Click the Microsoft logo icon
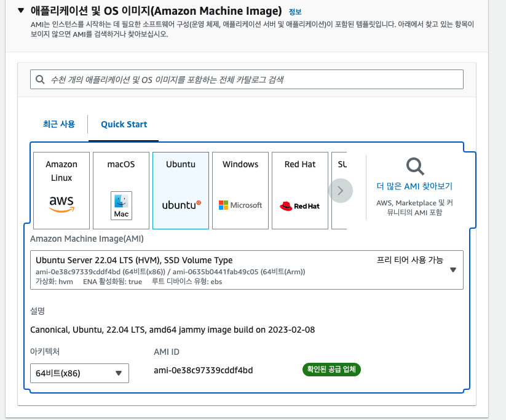This screenshot has width=506, height=420. pos(240,205)
